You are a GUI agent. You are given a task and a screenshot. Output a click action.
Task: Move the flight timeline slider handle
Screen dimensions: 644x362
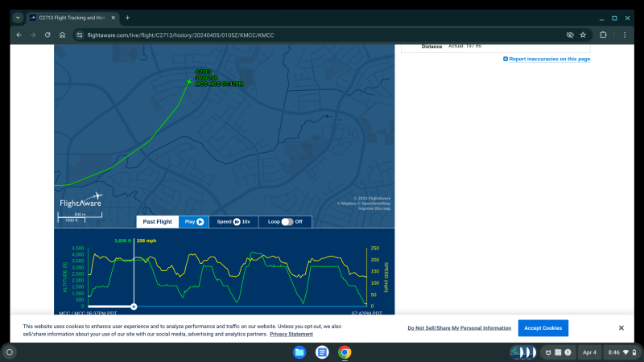[134, 306]
